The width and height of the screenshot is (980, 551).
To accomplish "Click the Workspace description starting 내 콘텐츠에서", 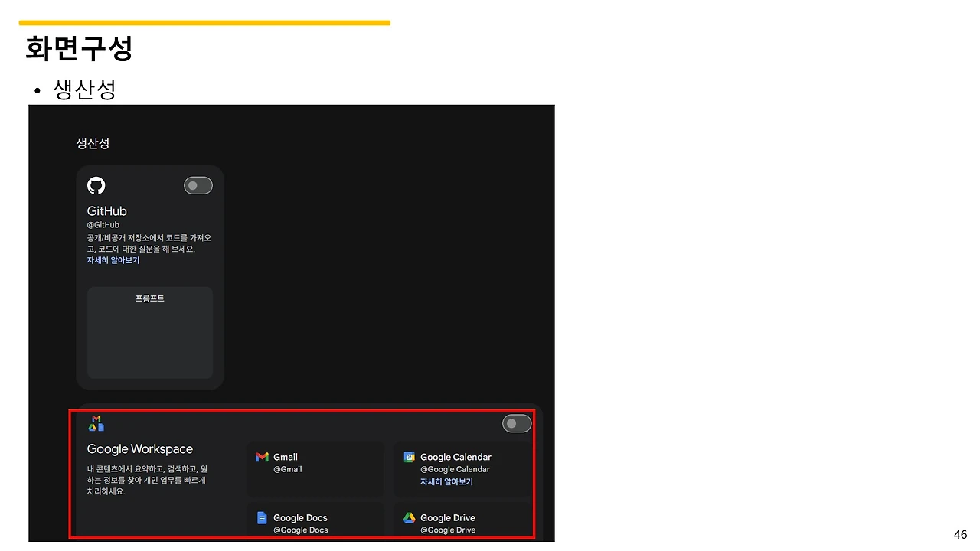I will coord(146,480).
